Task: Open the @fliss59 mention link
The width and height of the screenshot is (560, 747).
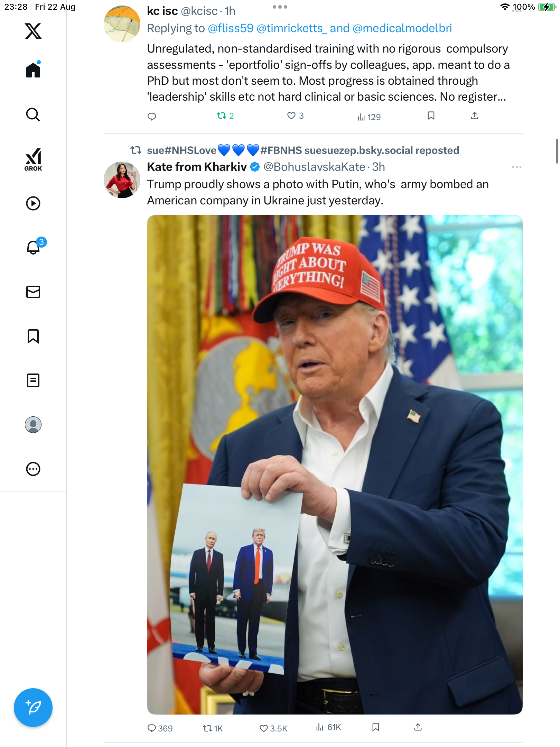Action: (x=231, y=28)
